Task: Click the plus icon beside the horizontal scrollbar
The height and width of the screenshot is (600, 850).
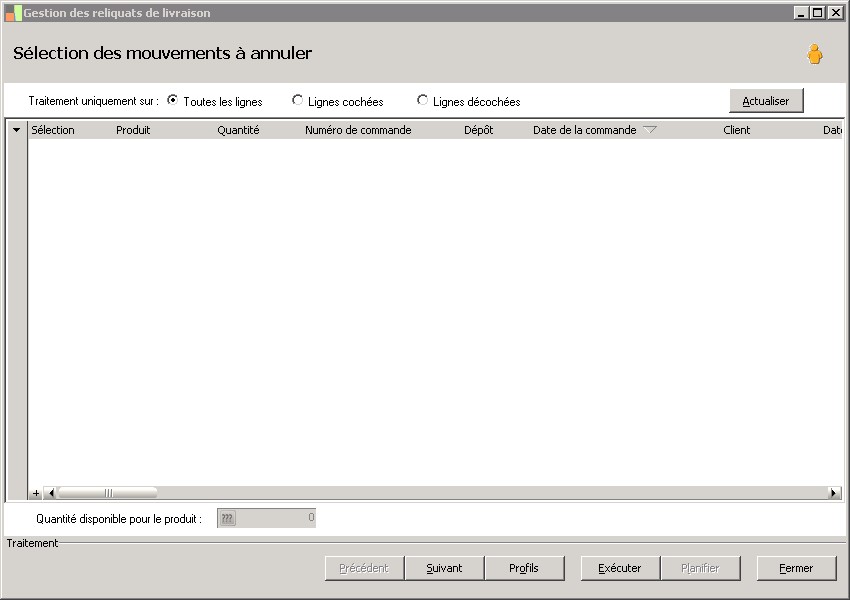Action: 36,493
